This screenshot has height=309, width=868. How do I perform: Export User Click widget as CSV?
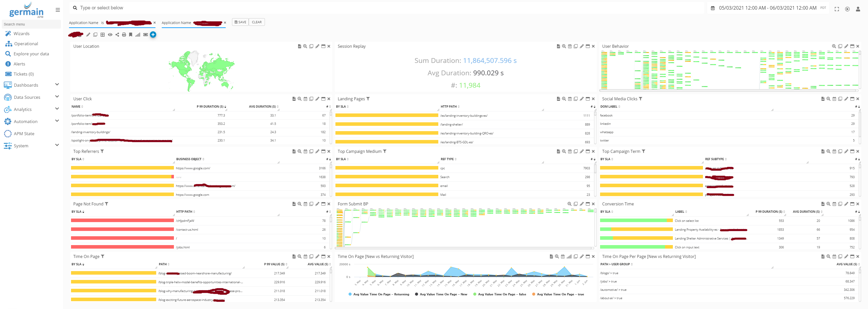(x=294, y=99)
